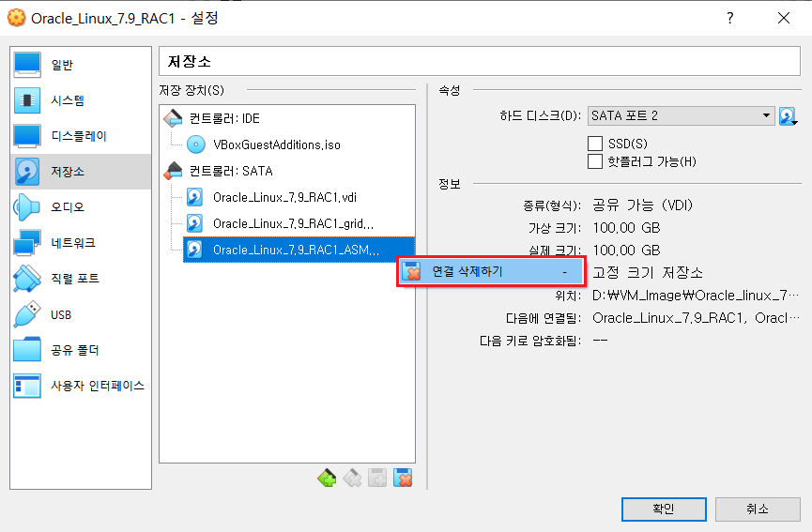Click hard disk icon of Oracle_Linux_7.9_RAC1.vdi
The height and width of the screenshot is (532, 812).
(x=194, y=197)
